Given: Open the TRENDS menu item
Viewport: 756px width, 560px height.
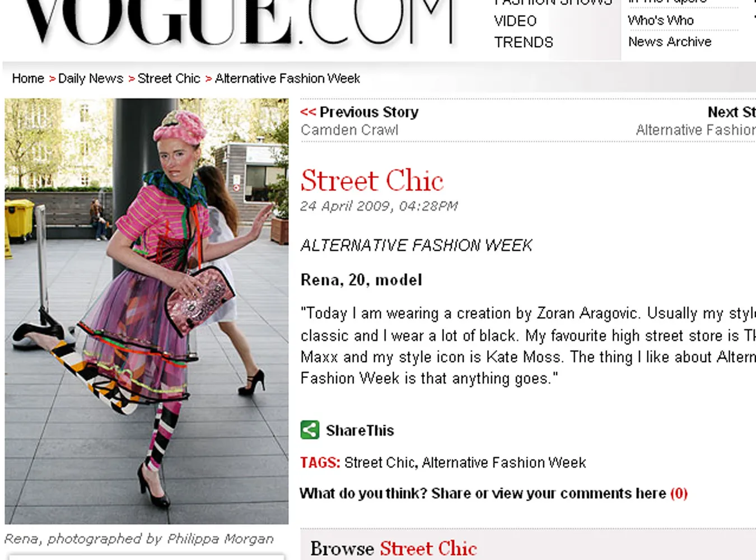Looking at the screenshot, I should pyautogui.click(x=524, y=42).
